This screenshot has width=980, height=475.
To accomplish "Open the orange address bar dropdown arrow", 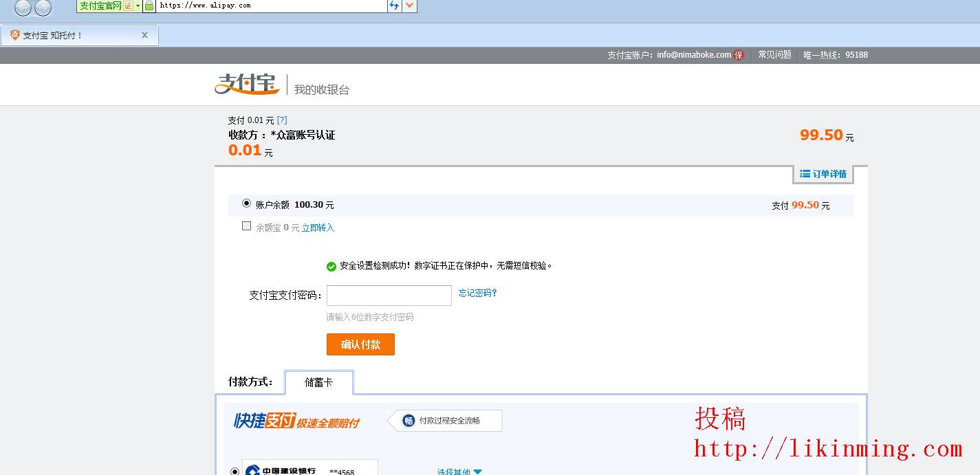I will pos(410,5).
